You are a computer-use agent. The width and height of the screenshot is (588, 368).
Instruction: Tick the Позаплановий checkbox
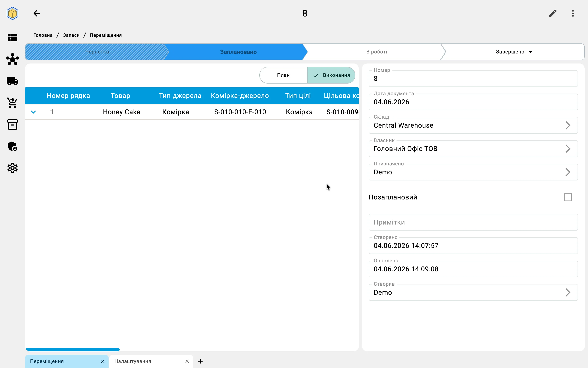pyautogui.click(x=568, y=197)
